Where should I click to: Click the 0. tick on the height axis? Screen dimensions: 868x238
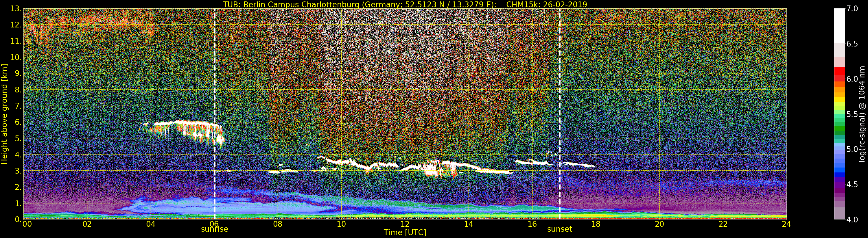coord(18,220)
